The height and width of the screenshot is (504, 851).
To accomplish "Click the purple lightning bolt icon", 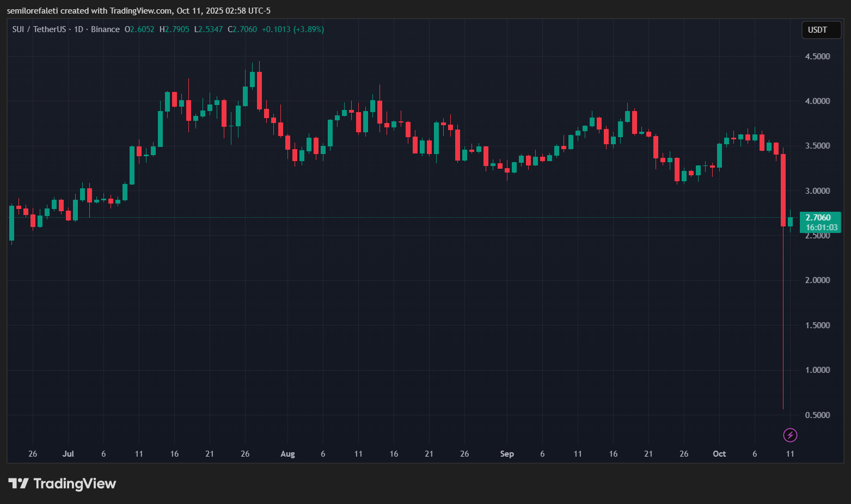I will [x=790, y=435].
